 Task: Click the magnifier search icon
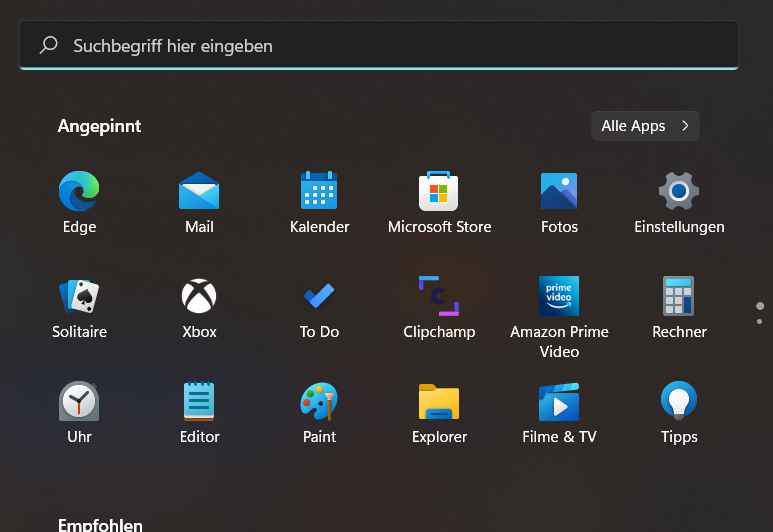[49, 45]
